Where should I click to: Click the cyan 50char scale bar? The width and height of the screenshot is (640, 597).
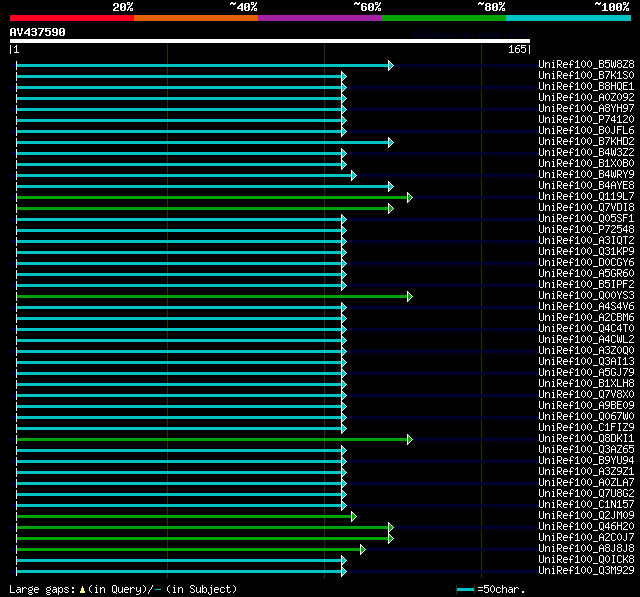tap(465, 589)
